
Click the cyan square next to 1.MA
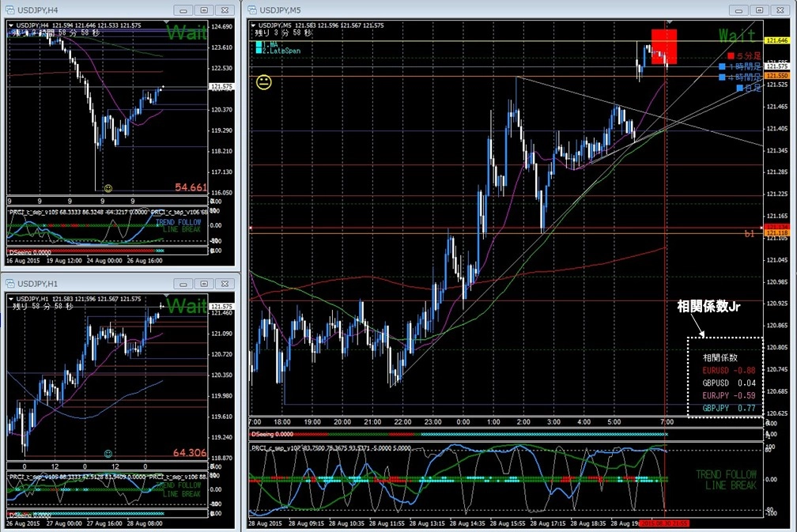coord(259,45)
